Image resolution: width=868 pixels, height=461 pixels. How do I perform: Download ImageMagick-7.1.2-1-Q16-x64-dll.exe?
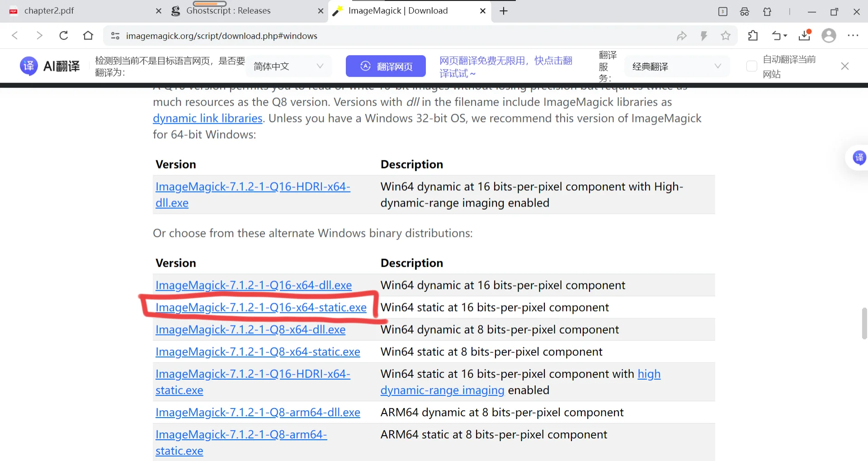[254, 285]
